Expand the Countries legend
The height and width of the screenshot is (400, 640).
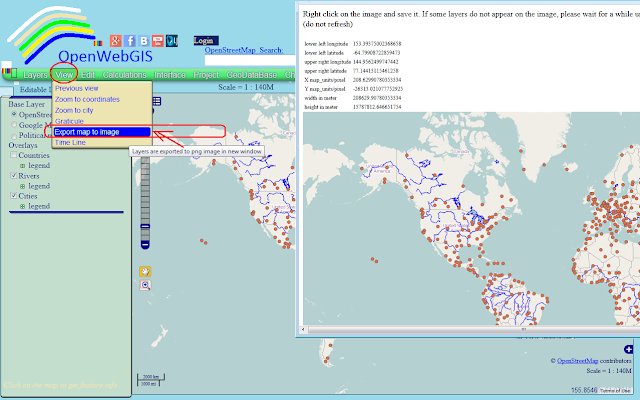(x=23, y=166)
